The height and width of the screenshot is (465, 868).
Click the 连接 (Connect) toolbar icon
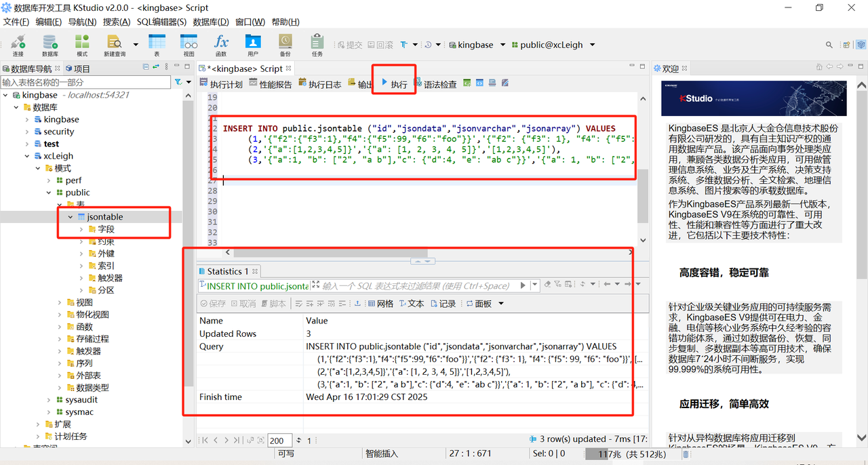pyautogui.click(x=18, y=45)
